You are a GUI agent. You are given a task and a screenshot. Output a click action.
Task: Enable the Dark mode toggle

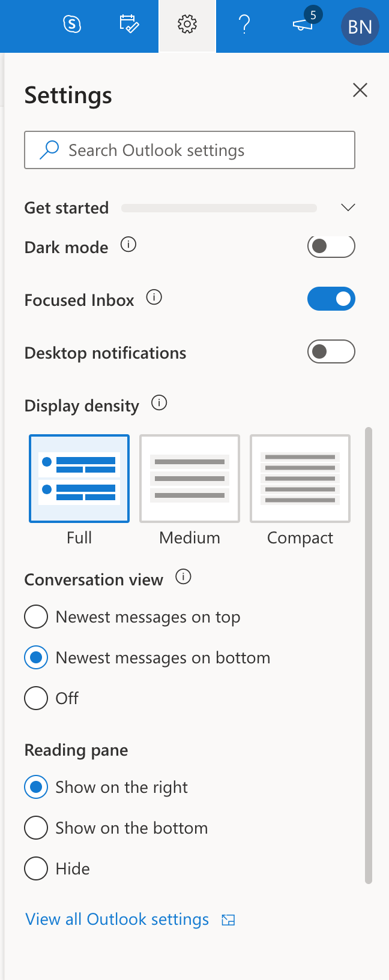[331, 246]
